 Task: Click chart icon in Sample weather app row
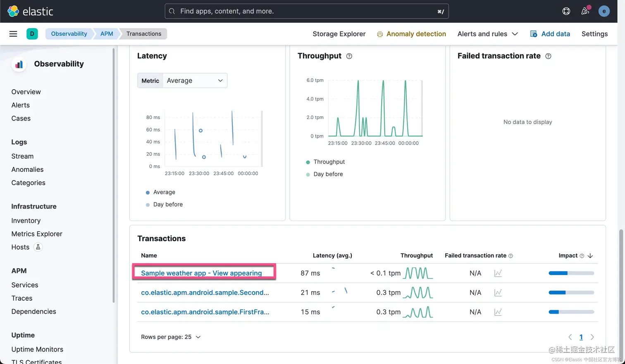pyautogui.click(x=498, y=273)
